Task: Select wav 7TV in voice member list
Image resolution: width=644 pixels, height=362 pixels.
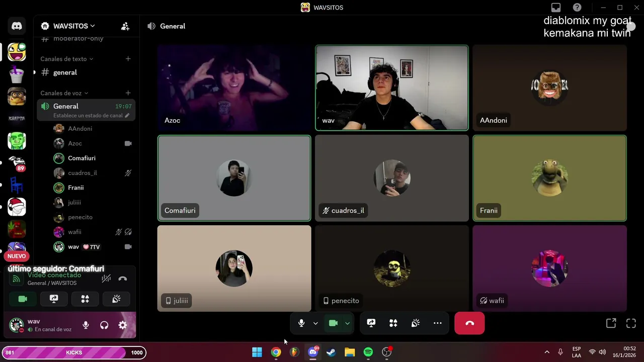Action: [93, 247]
